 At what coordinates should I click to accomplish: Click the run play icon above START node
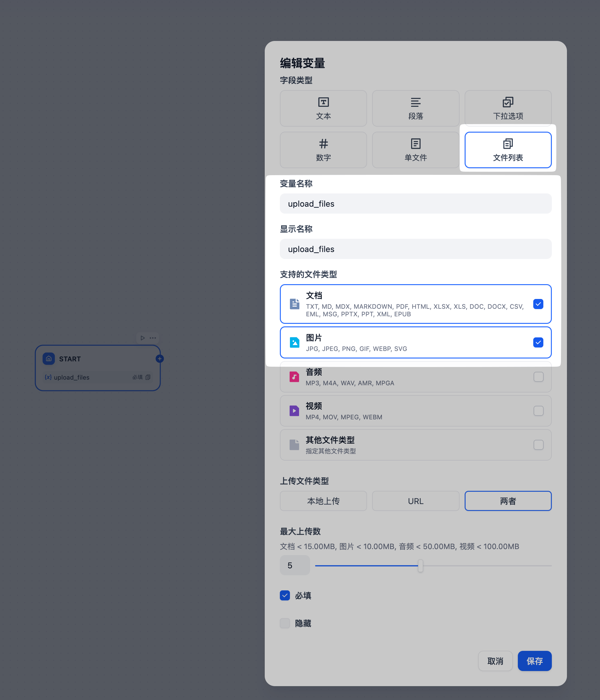click(x=143, y=338)
